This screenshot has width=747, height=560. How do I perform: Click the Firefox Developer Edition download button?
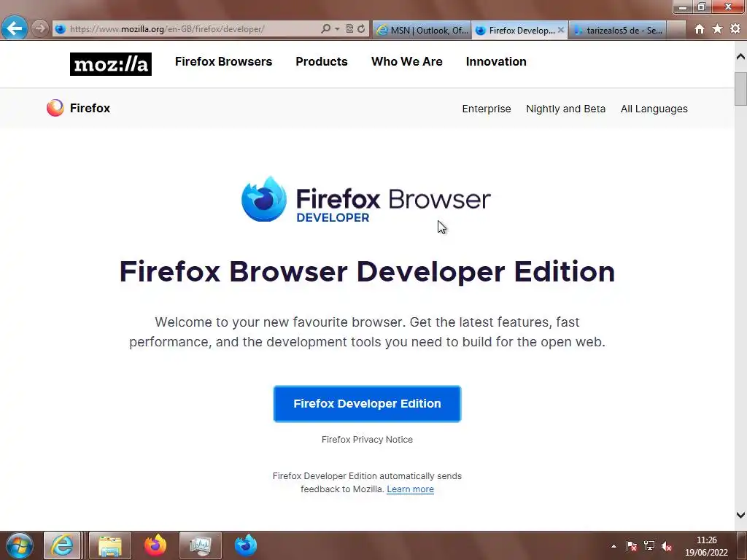click(367, 404)
